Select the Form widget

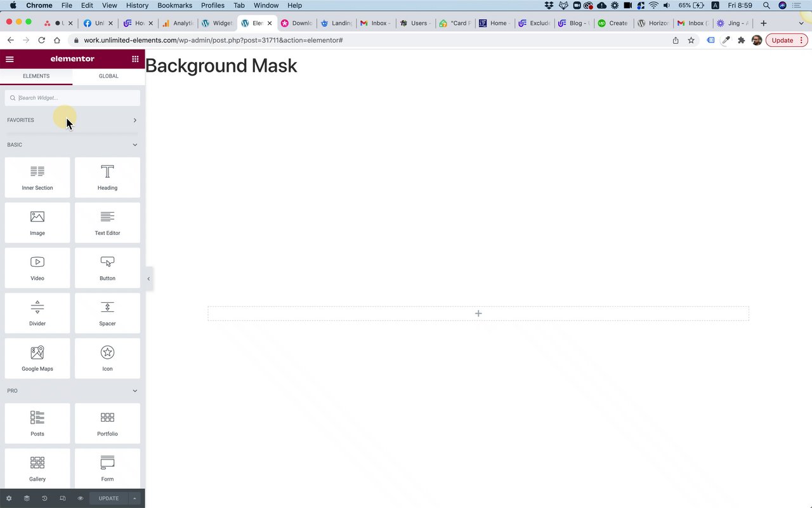coord(107,469)
